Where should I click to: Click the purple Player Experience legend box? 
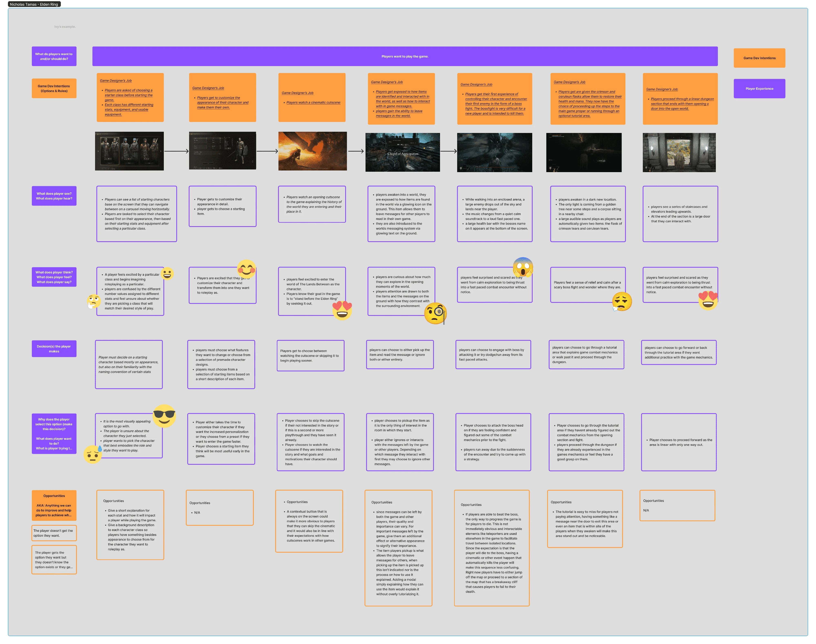(x=759, y=89)
